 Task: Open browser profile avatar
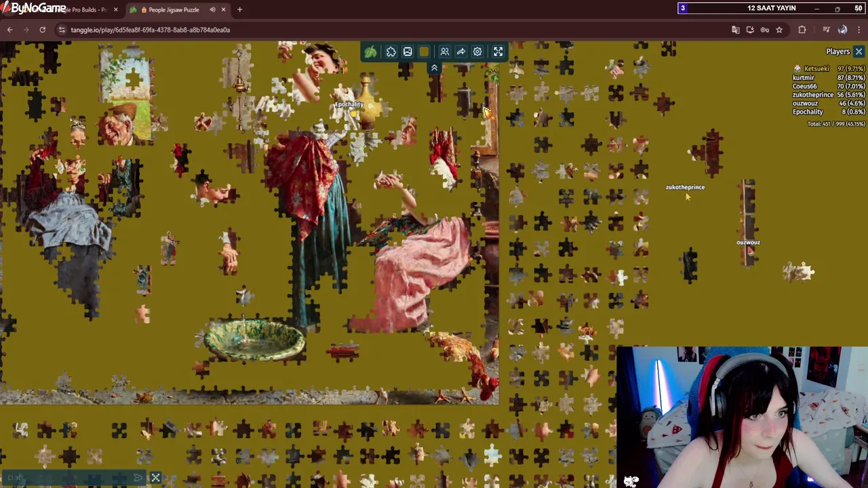click(842, 30)
